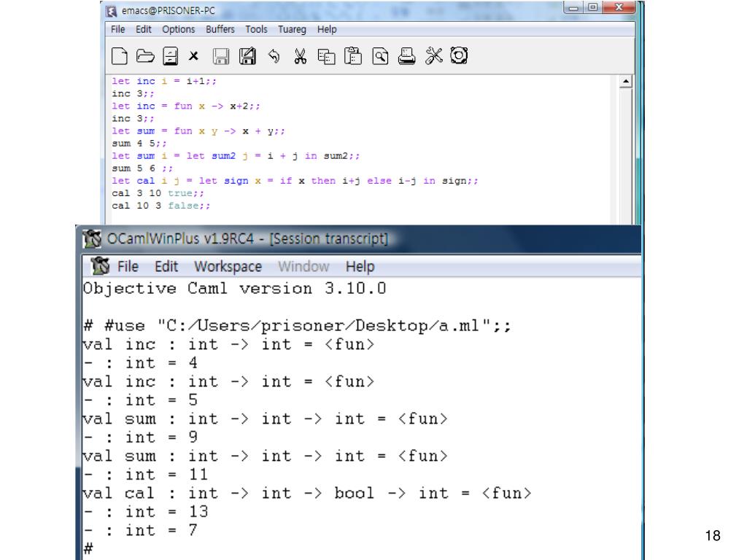The image size is (747, 560).
Task: Open the Tuareg menu in Emacs
Action: pyautogui.click(x=292, y=29)
